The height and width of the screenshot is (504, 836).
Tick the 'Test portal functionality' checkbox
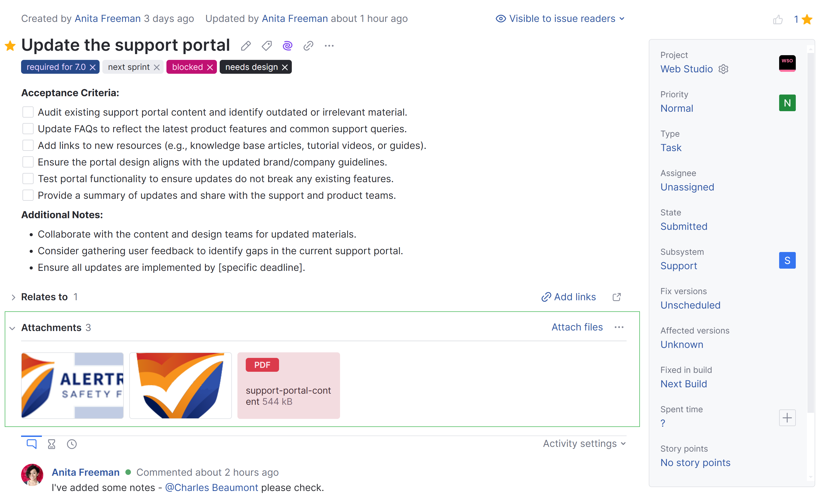(28, 179)
